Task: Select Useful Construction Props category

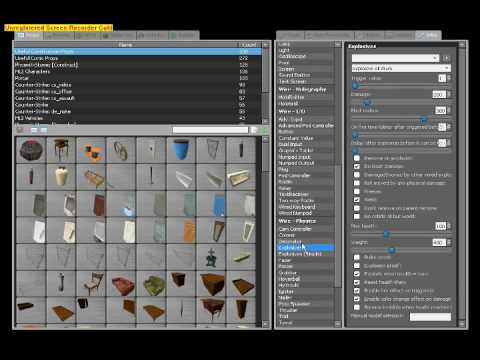Action: pyautogui.click(x=138, y=52)
